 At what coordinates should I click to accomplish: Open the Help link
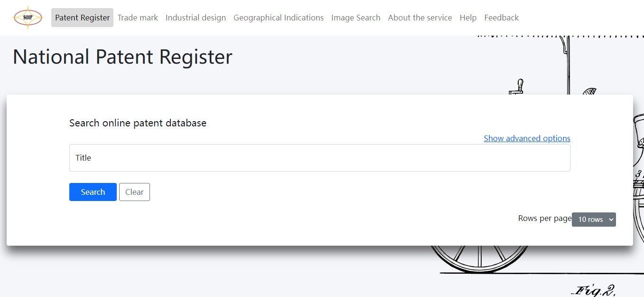pyautogui.click(x=468, y=18)
